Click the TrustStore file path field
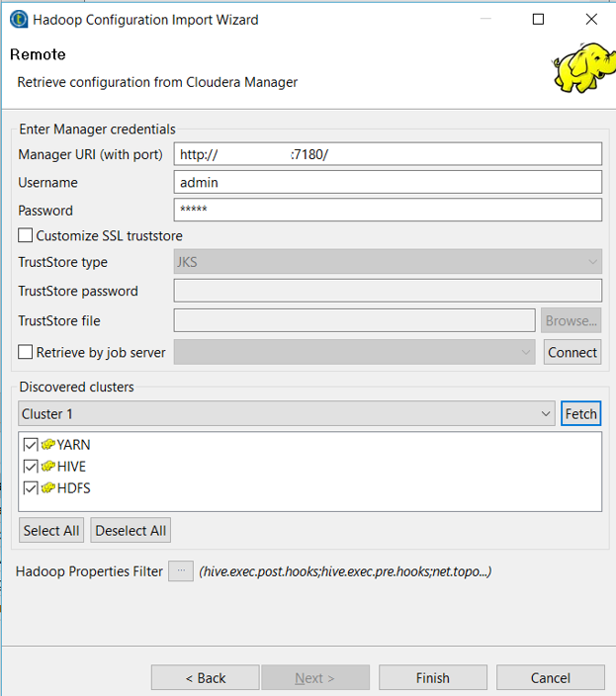Image resolution: width=616 pixels, height=696 pixels. [x=355, y=320]
